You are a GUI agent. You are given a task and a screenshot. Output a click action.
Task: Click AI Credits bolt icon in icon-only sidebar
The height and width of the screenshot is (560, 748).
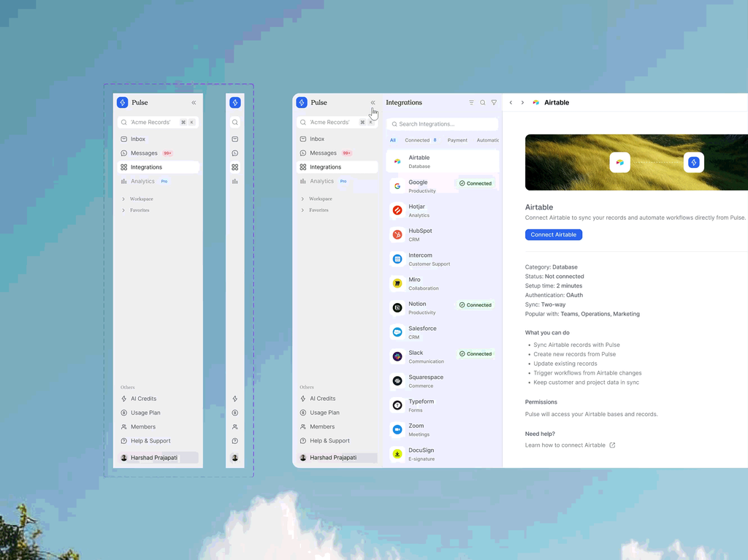pos(234,399)
